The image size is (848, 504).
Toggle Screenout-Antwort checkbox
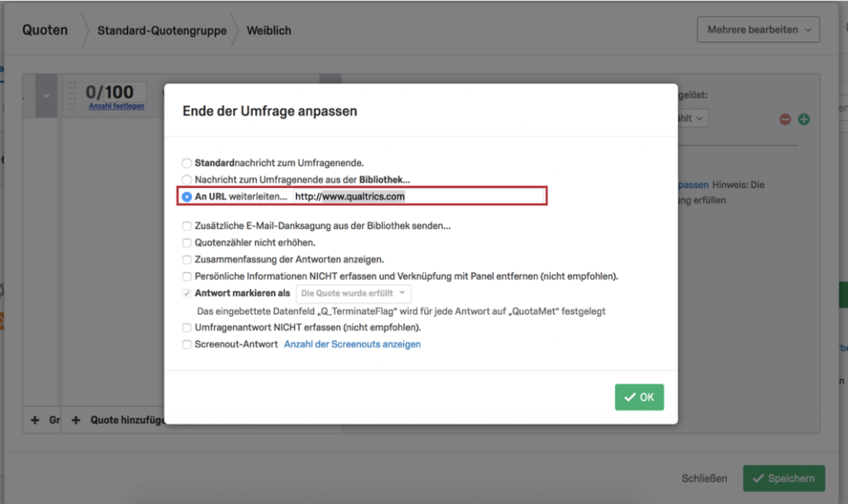tap(186, 344)
